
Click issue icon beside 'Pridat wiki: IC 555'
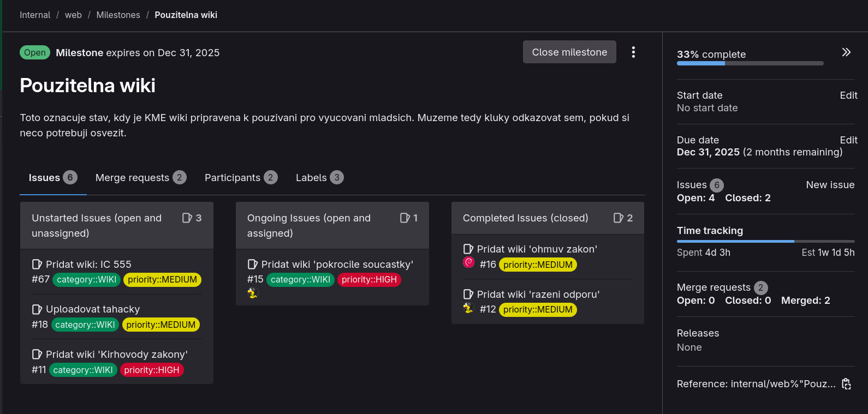(x=37, y=265)
